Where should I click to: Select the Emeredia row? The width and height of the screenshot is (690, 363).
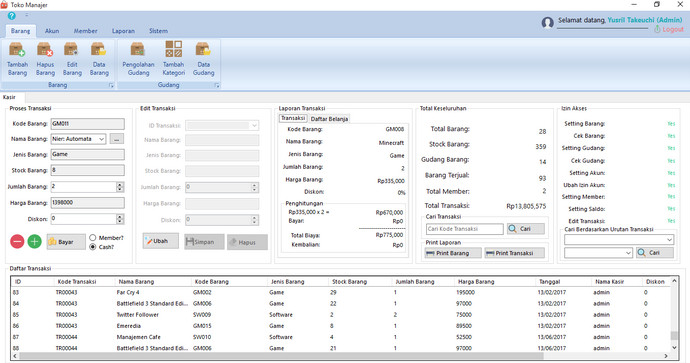341,326
